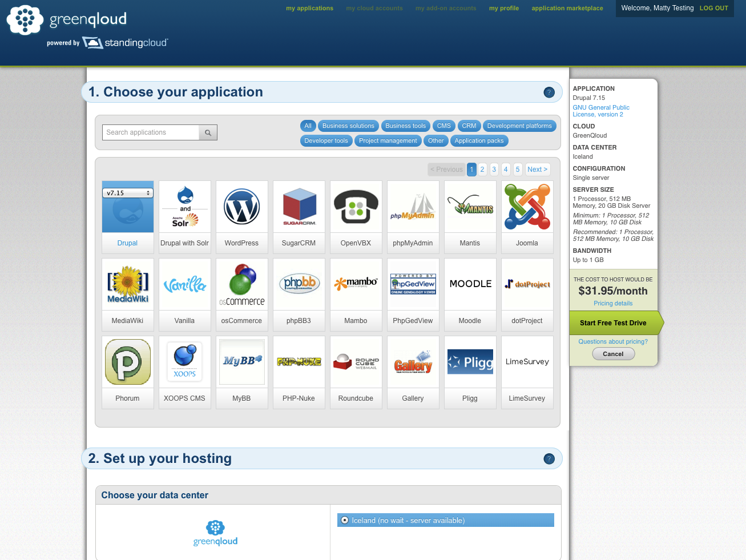This screenshot has width=746, height=560.
Task: Pick the LimeSurvey application icon
Action: 527,362
